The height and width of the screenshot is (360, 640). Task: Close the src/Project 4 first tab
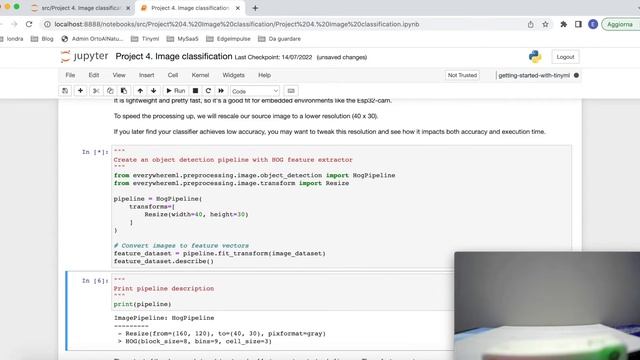pos(128,8)
